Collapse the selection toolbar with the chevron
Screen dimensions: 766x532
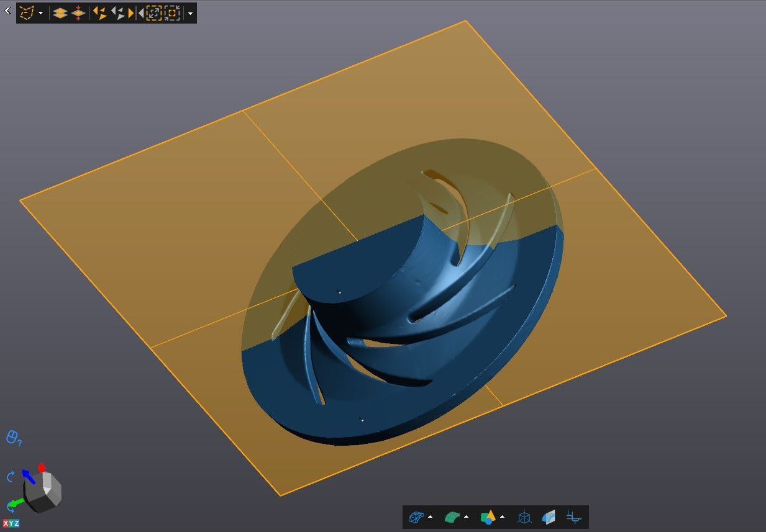point(7,11)
